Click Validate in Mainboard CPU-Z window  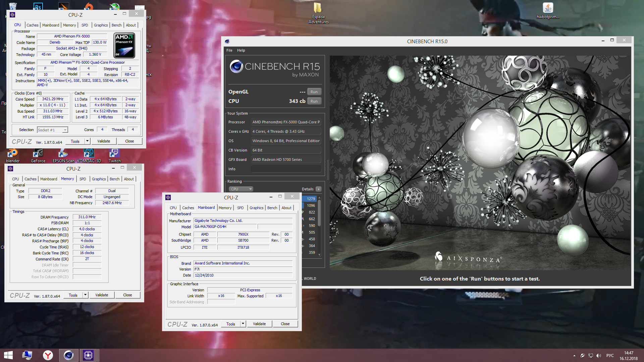tap(259, 324)
